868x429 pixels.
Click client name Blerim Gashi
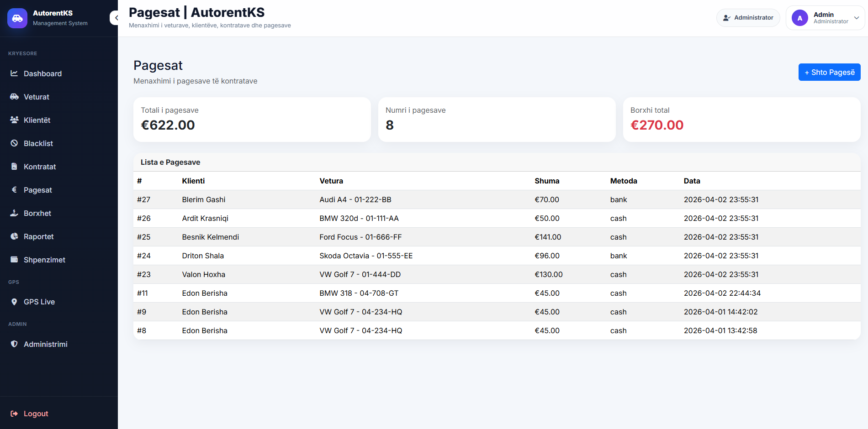point(204,199)
